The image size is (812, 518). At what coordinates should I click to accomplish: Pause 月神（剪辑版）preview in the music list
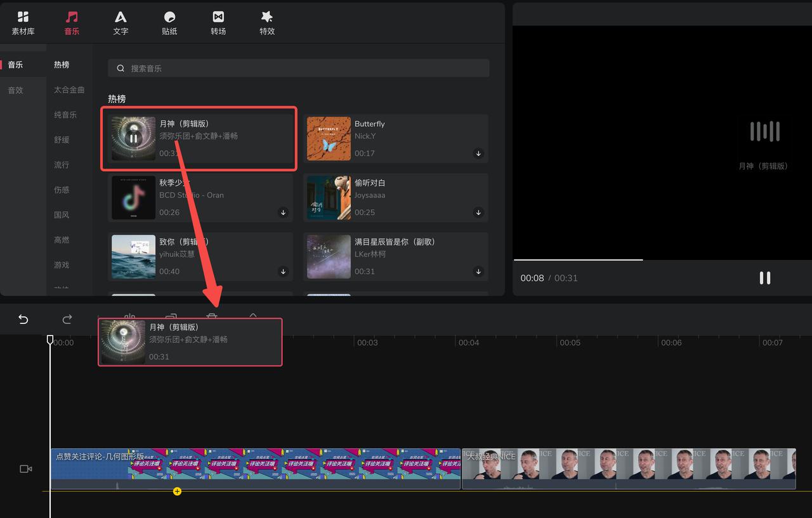[x=133, y=138]
